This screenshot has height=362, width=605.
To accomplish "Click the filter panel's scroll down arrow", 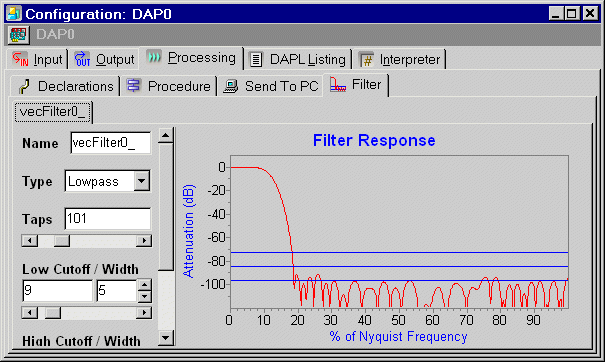I will (166, 338).
